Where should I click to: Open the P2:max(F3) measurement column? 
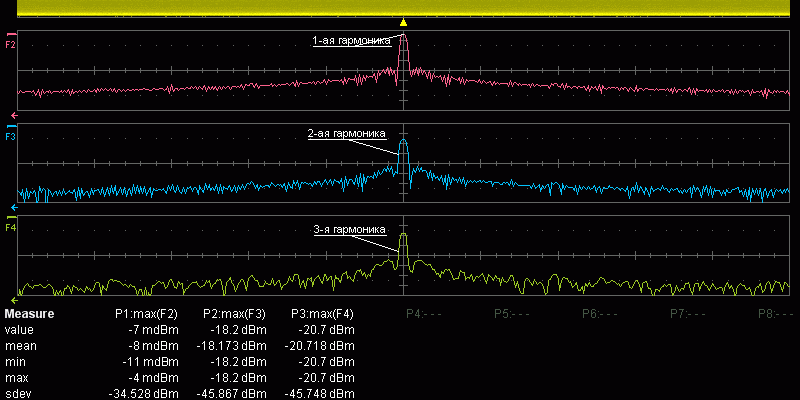click(x=234, y=314)
